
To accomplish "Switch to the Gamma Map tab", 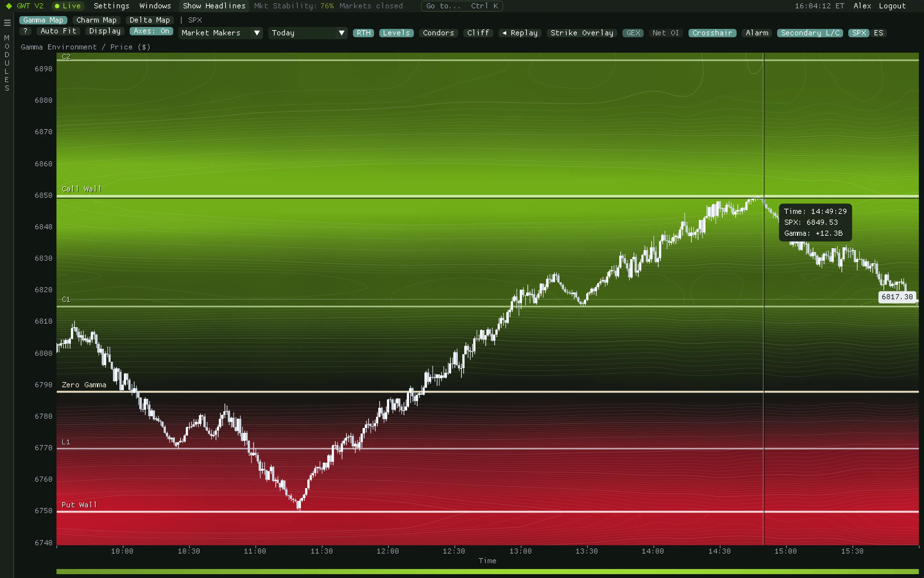I will pyautogui.click(x=43, y=20).
